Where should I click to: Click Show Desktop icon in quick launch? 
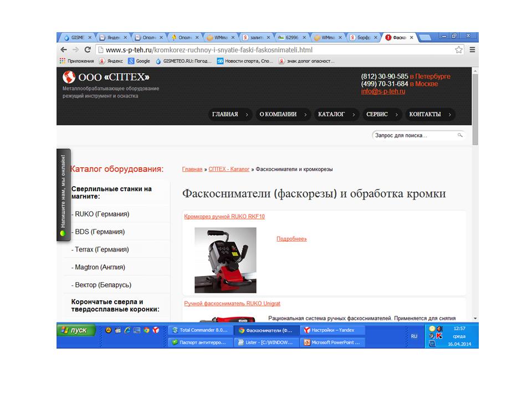(137, 330)
